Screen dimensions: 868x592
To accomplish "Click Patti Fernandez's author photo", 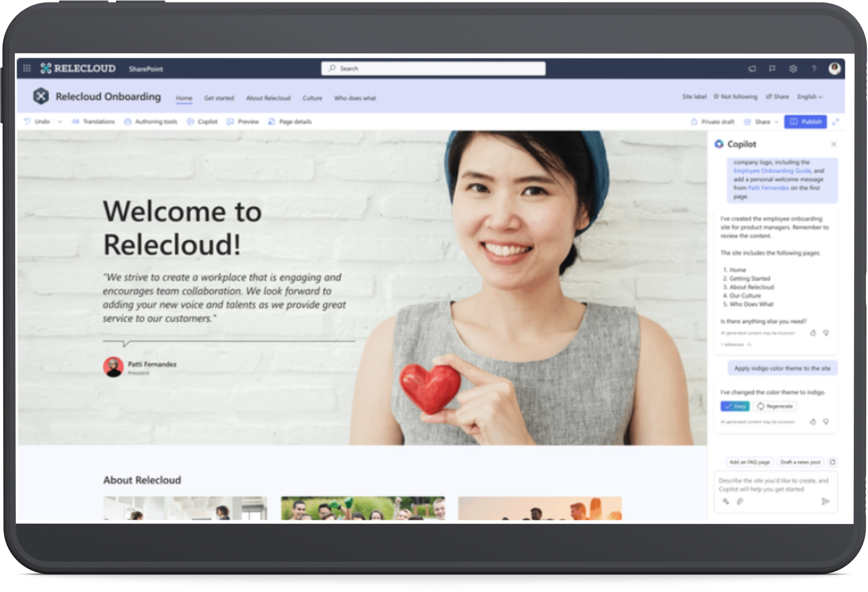I will tap(113, 367).
